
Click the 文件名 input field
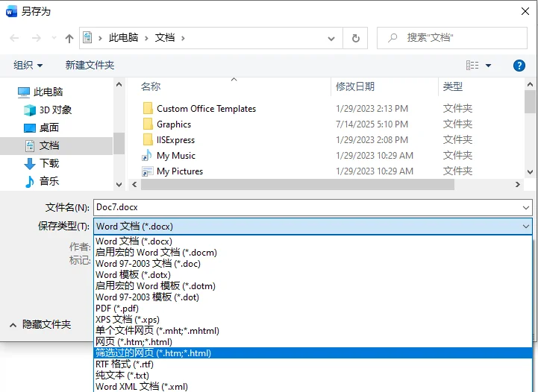point(313,207)
